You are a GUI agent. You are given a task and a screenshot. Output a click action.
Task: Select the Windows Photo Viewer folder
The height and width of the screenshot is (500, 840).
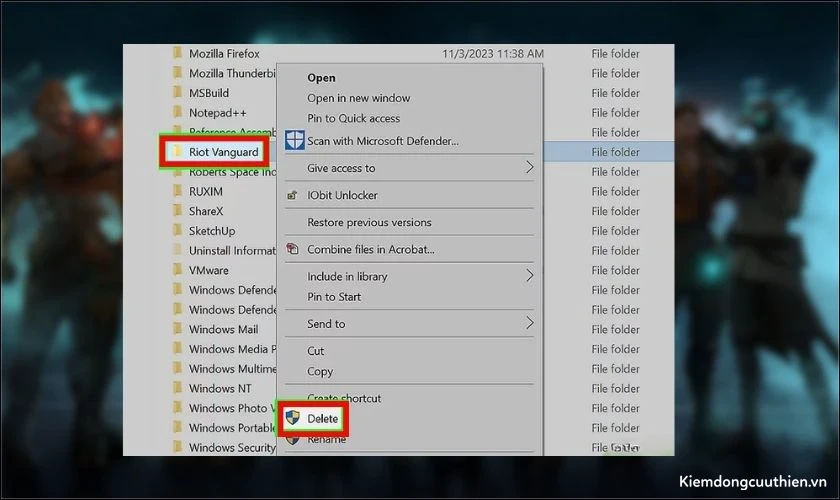232,408
